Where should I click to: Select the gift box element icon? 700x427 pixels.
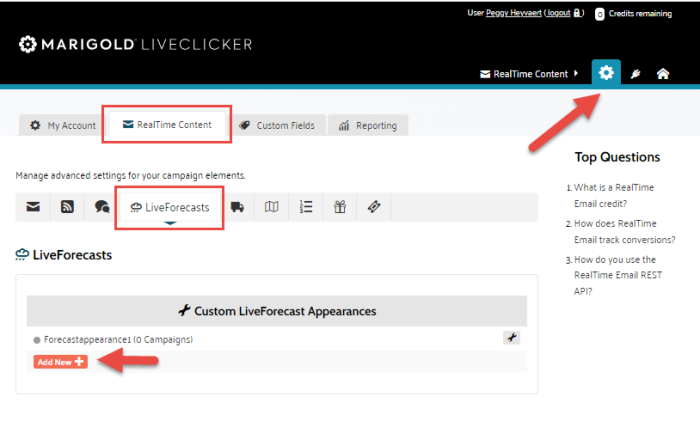tap(339, 207)
